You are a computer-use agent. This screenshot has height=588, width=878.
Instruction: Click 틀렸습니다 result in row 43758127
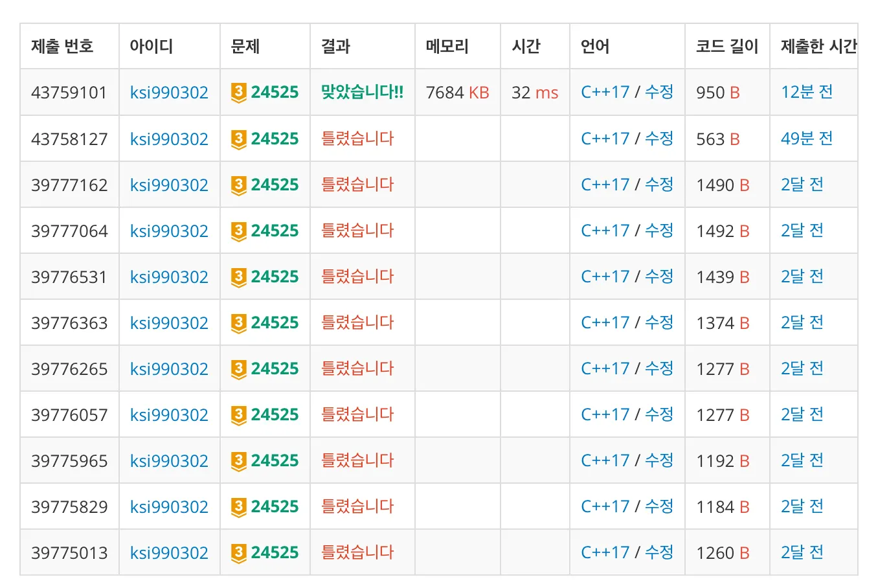(357, 138)
